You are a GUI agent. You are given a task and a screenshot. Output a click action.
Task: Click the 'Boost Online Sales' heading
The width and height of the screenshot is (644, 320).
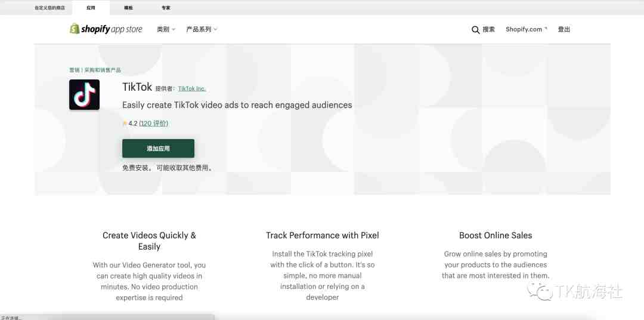496,235
